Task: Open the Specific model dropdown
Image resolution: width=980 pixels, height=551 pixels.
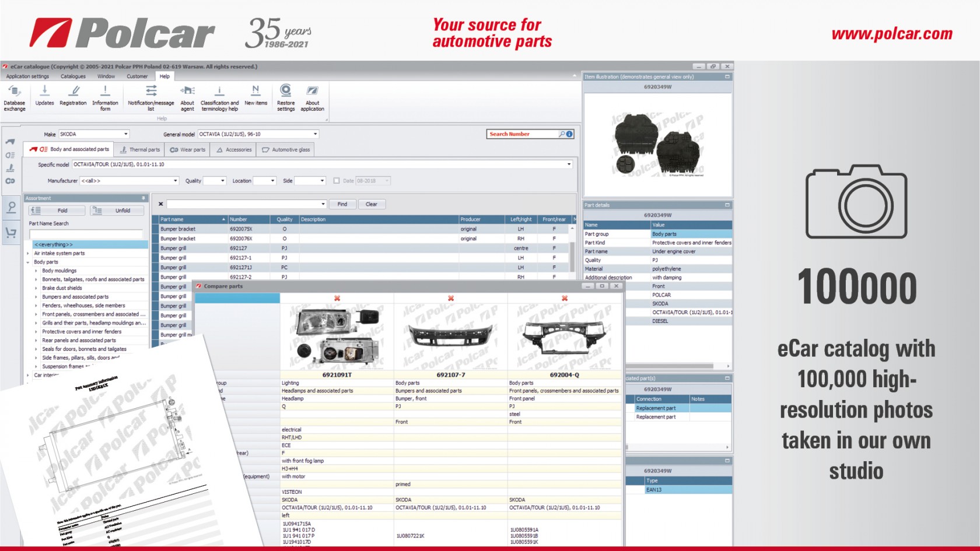Action: click(x=569, y=164)
